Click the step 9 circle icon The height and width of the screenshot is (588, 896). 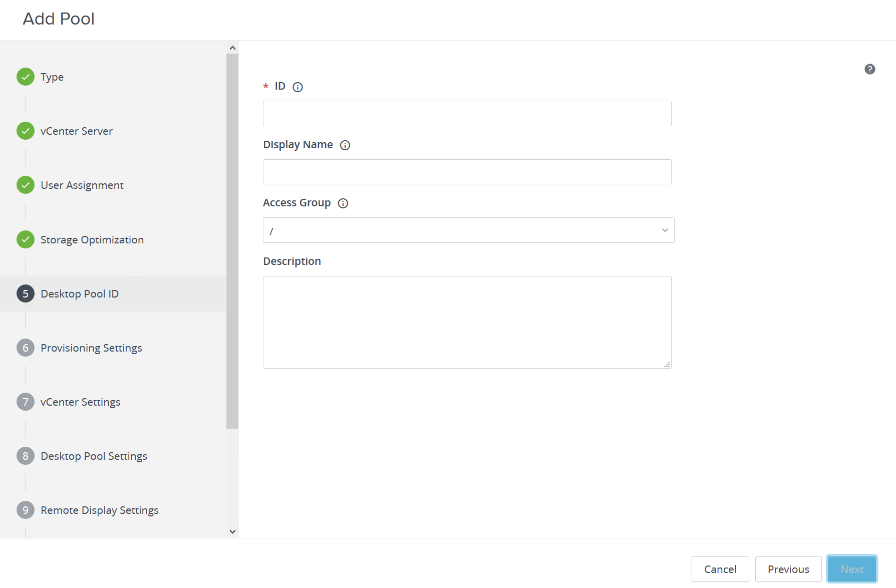(x=25, y=510)
